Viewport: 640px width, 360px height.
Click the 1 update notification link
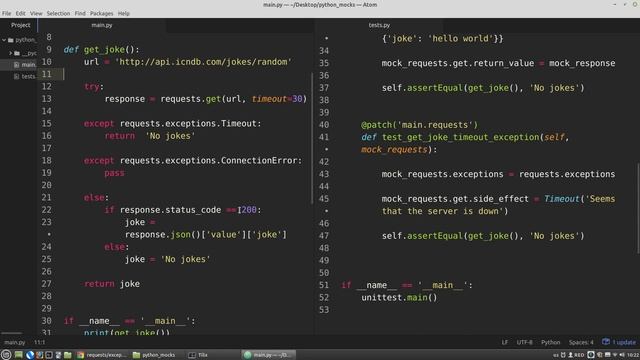coord(624,342)
